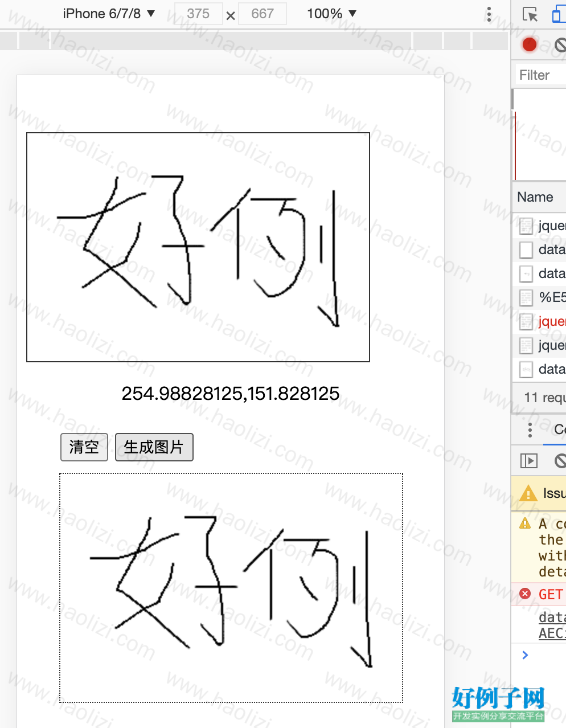Select the red failed jquer request row
Viewport: 566px width, 728px height.
[539, 321]
